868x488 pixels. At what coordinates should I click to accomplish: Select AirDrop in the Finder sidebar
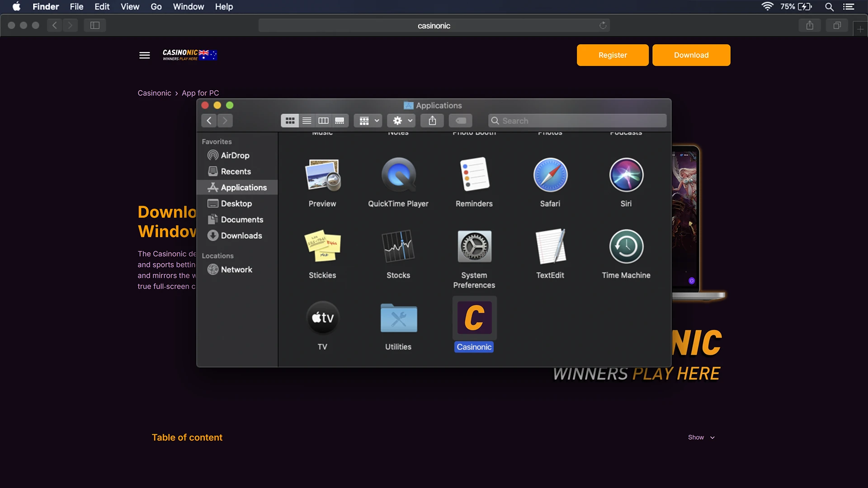coord(234,155)
